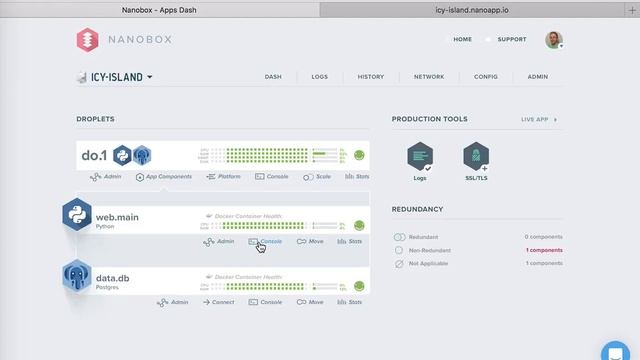
Task: Show App Components of do.1
Action: tap(164, 177)
